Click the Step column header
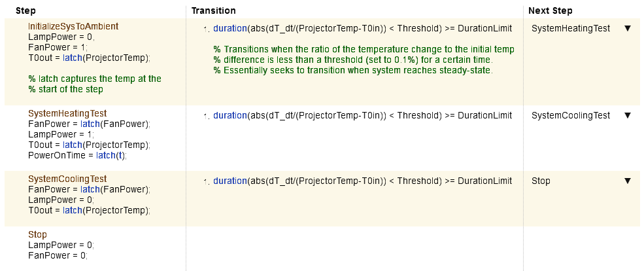This screenshot has width=644, height=271. click(x=25, y=11)
